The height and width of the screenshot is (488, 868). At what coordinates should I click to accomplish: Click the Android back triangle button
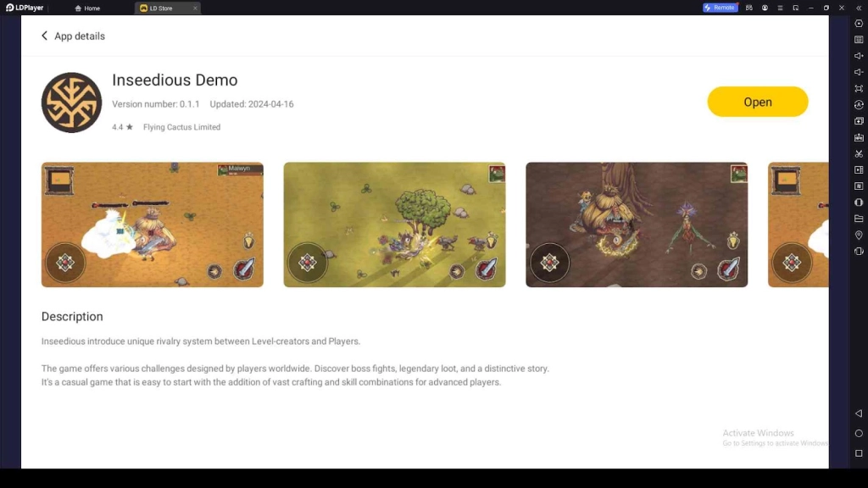tap(859, 413)
